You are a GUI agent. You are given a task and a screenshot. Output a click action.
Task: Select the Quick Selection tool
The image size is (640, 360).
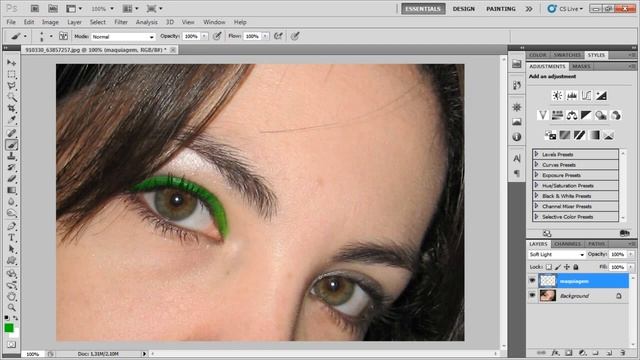click(x=11, y=97)
